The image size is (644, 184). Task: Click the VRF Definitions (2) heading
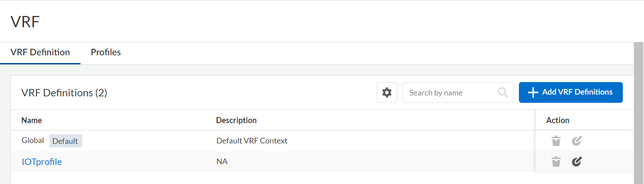click(64, 92)
